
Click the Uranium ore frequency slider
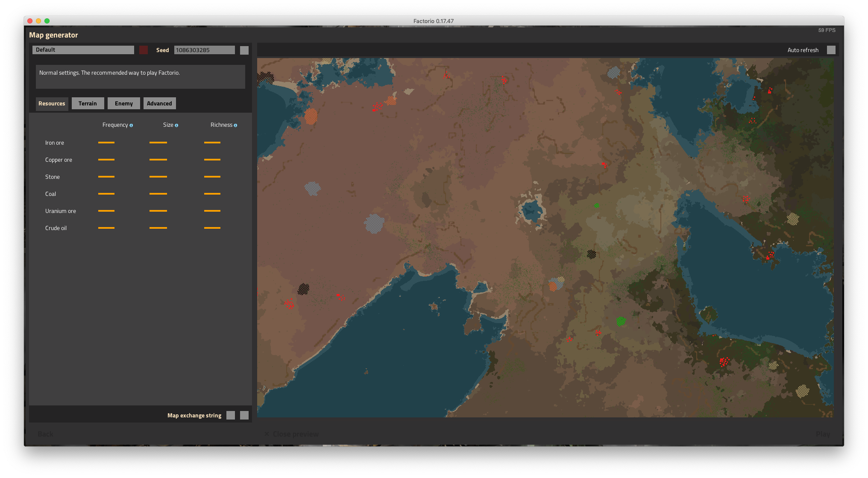[x=106, y=211]
